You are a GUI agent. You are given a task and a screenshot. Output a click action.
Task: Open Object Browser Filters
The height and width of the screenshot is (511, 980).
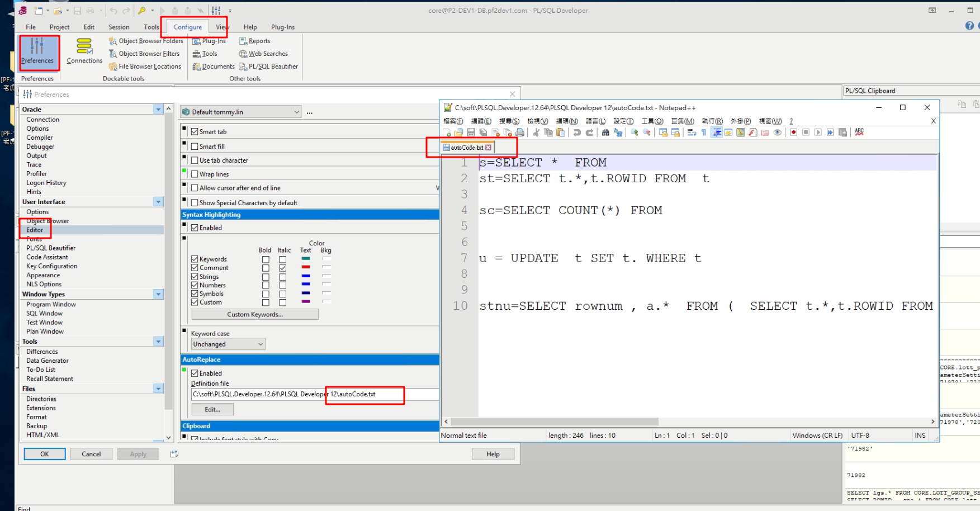click(144, 54)
